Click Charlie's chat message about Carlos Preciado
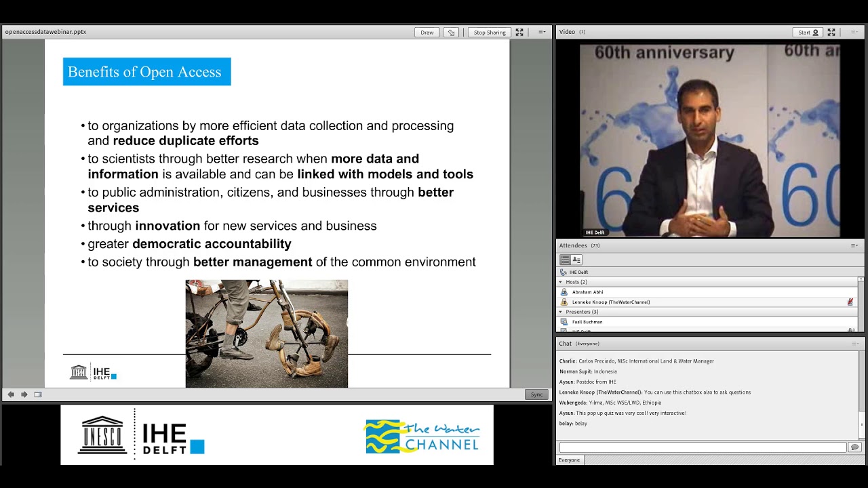 click(637, 361)
